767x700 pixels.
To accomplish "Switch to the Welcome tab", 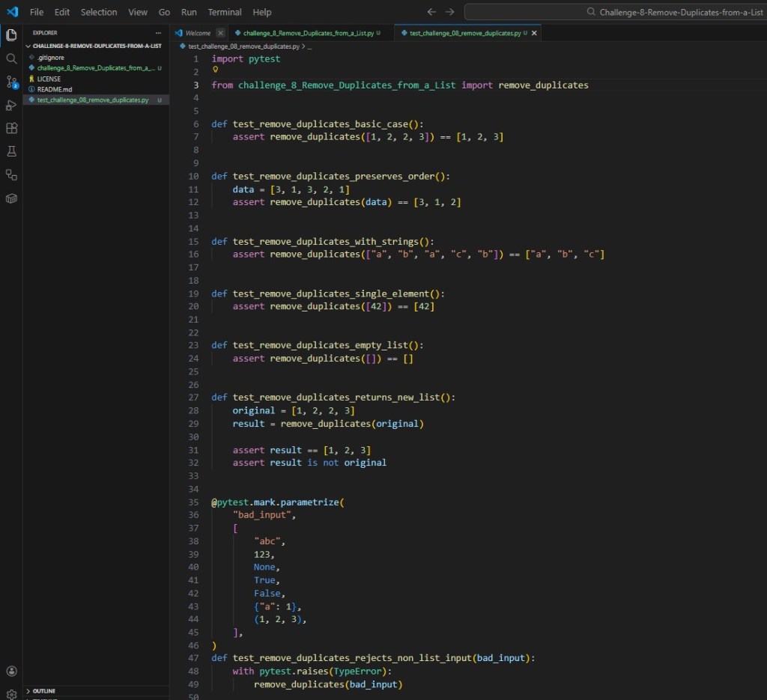I will pos(196,33).
